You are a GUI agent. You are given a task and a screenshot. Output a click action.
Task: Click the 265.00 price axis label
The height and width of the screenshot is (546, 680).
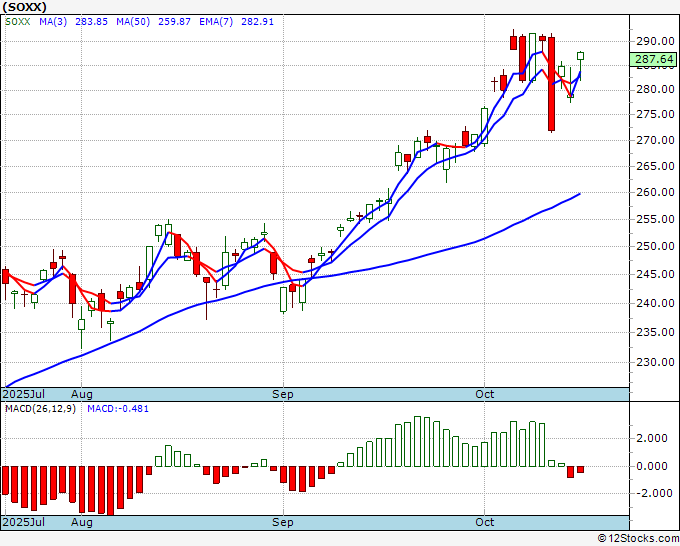(655, 166)
